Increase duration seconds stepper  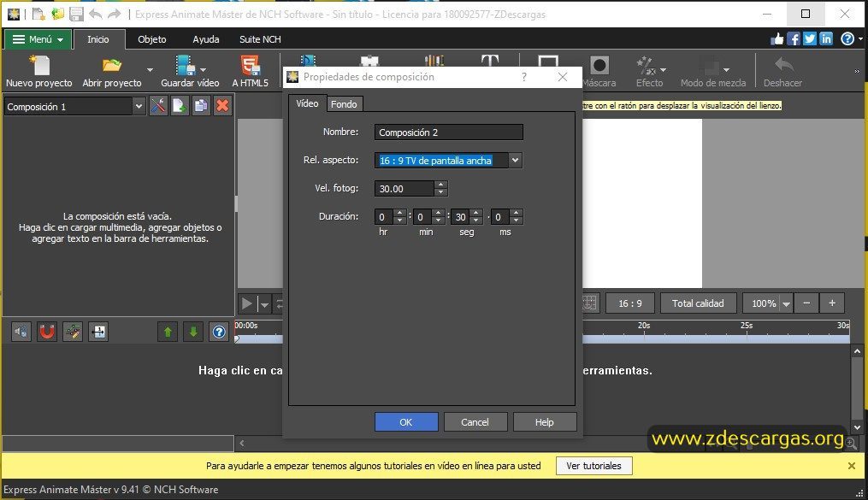pyautogui.click(x=476, y=213)
